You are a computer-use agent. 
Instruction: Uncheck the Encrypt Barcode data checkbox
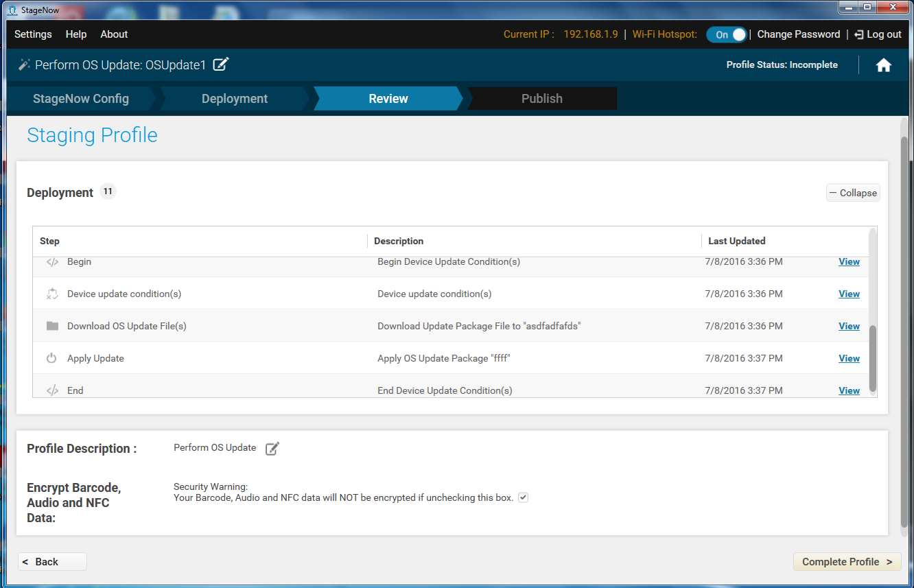coord(523,497)
